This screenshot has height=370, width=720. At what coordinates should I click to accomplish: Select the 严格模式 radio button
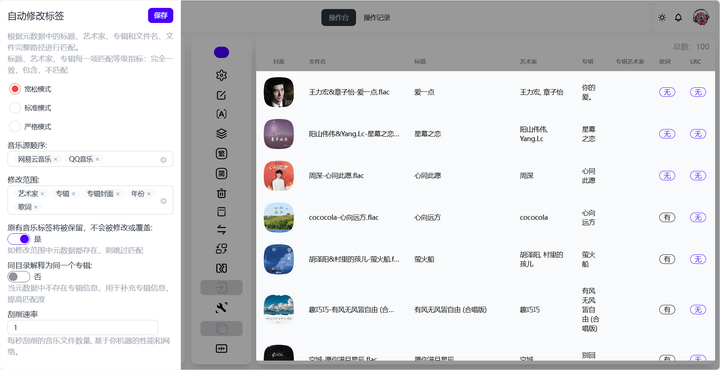[x=15, y=127]
